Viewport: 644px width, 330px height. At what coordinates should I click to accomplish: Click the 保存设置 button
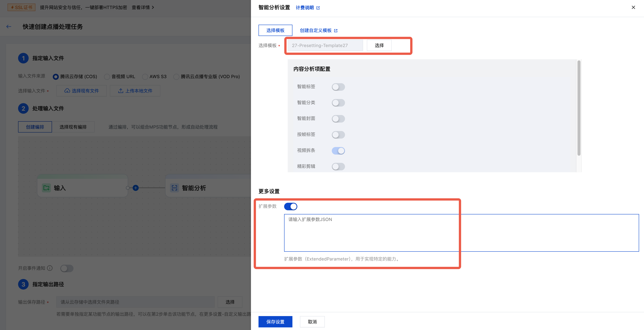point(275,322)
